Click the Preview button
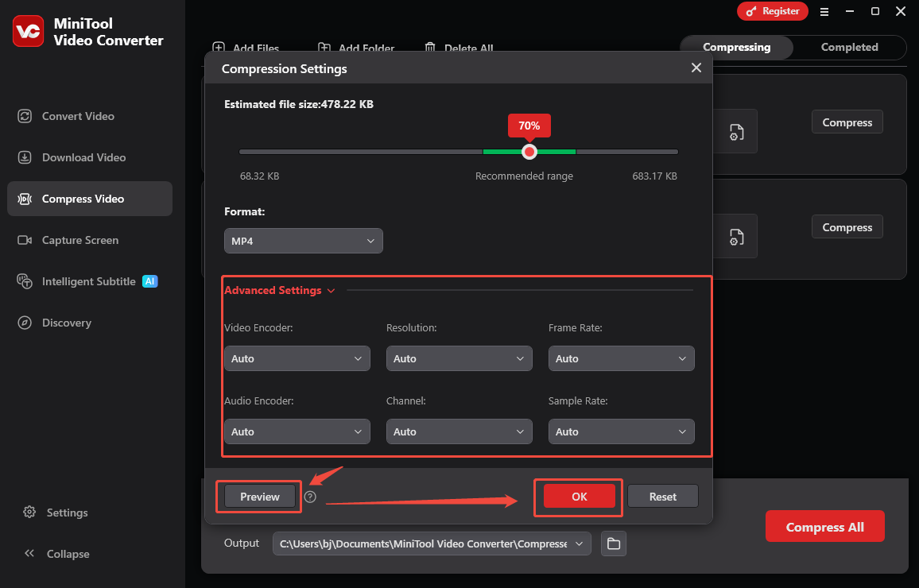The width and height of the screenshot is (919, 588). coord(258,496)
